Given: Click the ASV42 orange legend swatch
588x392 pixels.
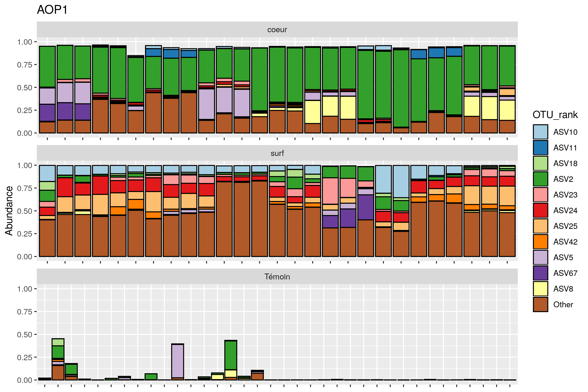Looking at the screenshot, I should [x=540, y=242].
